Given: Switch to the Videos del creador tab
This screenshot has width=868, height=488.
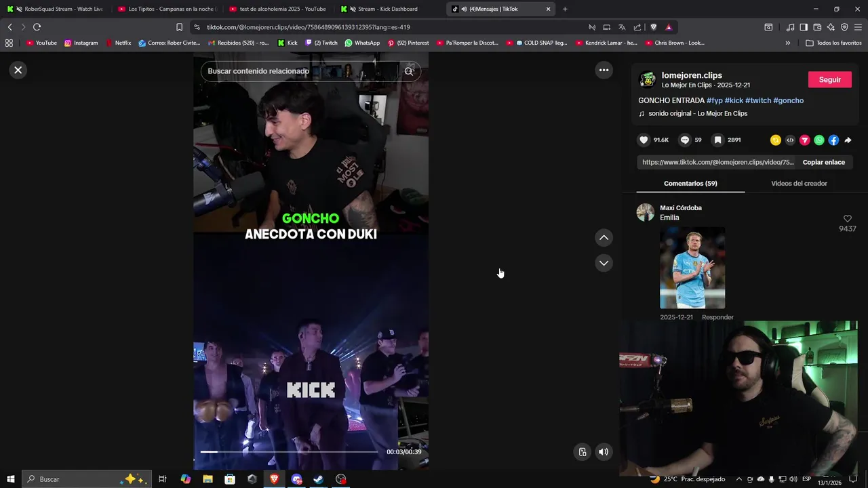Looking at the screenshot, I should (799, 183).
